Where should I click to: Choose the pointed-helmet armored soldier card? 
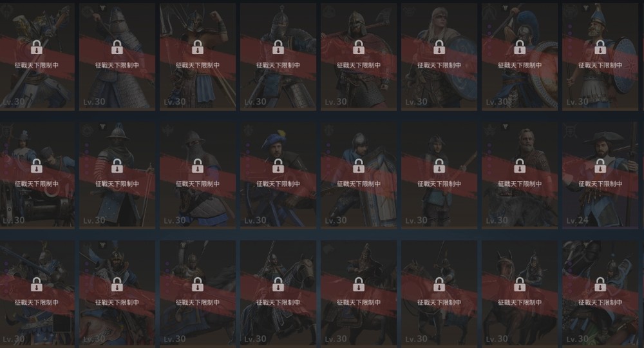pyautogui.click(x=278, y=57)
